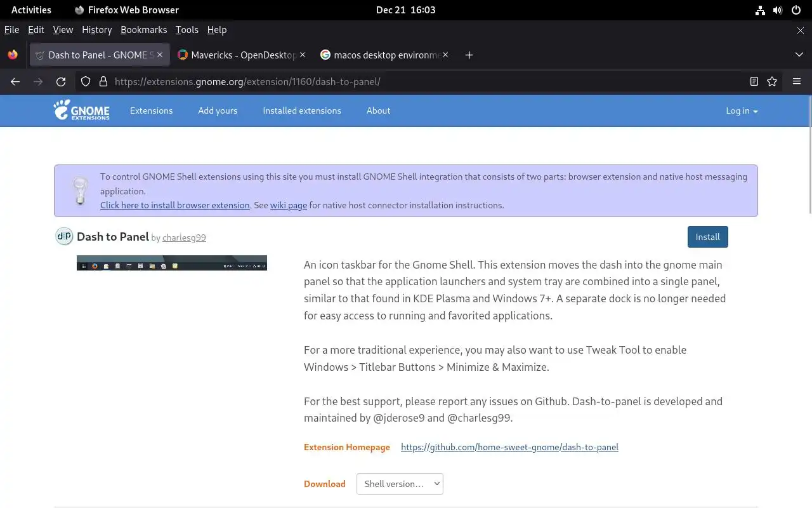The width and height of the screenshot is (812, 508).
Task: Select the Dash to Panel tab
Action: [100, 55]
